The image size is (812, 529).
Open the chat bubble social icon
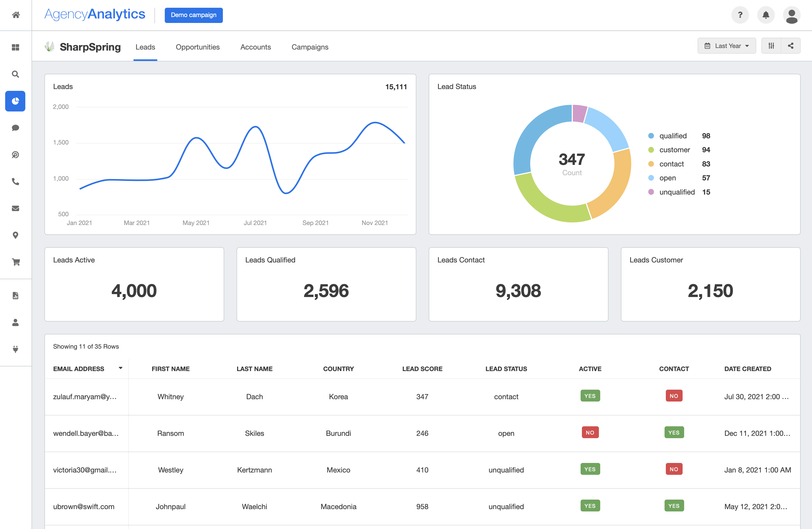coord(15,128)
